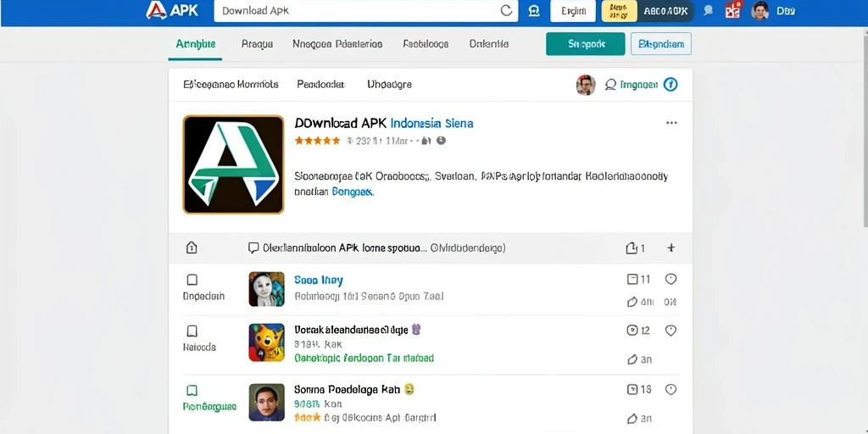Click the plus icon in list header
The height and width of the screenshot is (434, 868).
point(671,248)
